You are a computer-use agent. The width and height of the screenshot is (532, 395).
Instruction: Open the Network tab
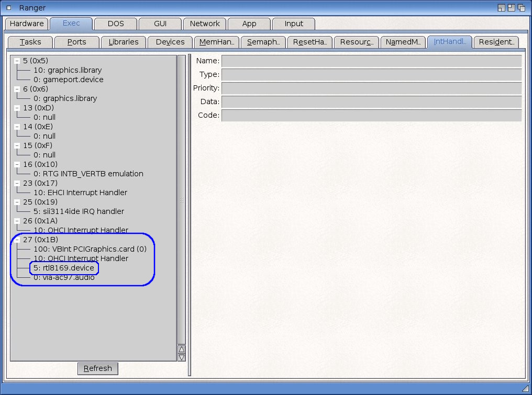pyautogui.click(x=205, y=24)
